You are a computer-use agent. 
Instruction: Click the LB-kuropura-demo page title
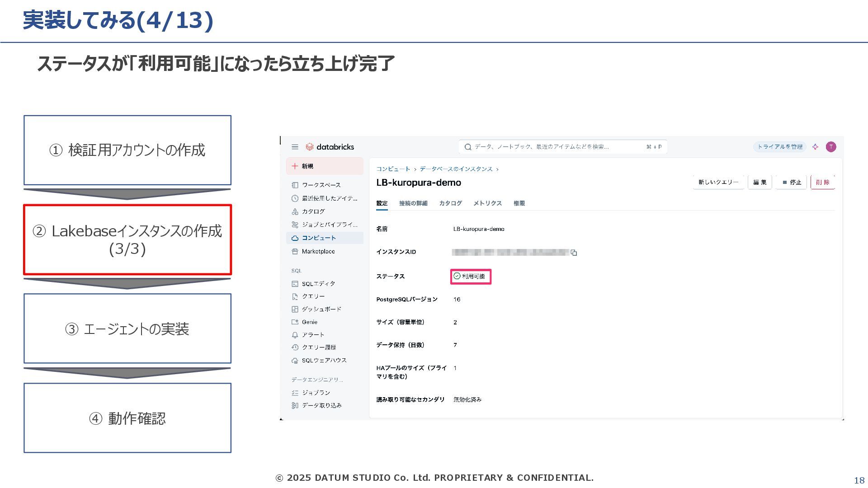[419, 183]
